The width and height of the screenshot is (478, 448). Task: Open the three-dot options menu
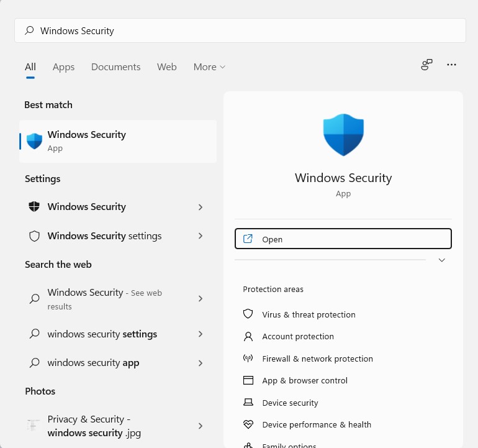[451, 65]
